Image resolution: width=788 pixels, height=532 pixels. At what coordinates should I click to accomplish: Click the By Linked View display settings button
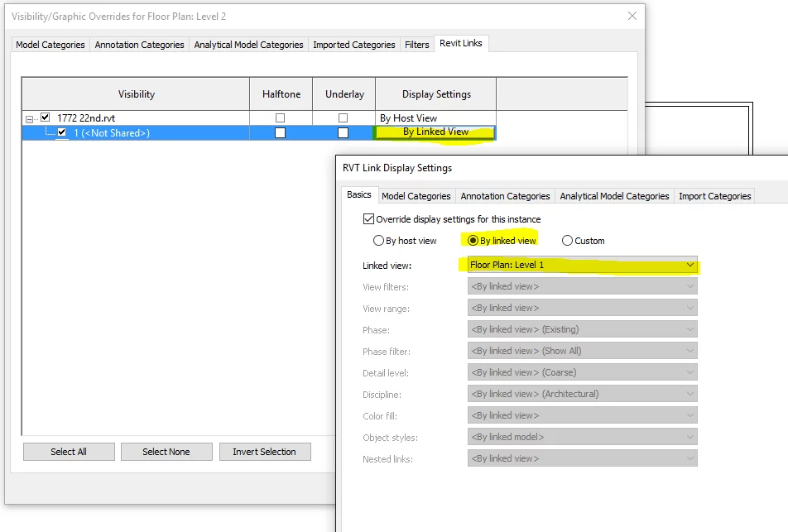point(435,132)
